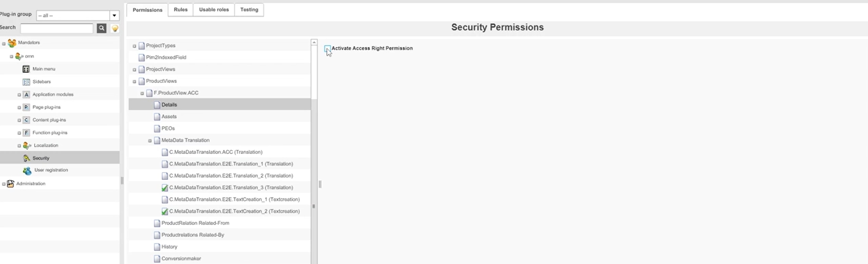This screenshot has width=868, height=264.
Task: Click the search magnifier button
Action: coord(102,28)
